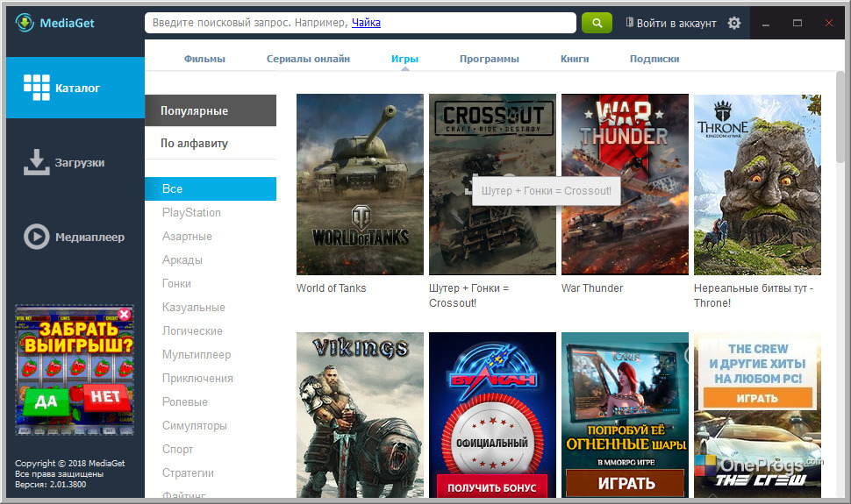
Task: Open the World of Tanks thumbnail
Action: 360,184
